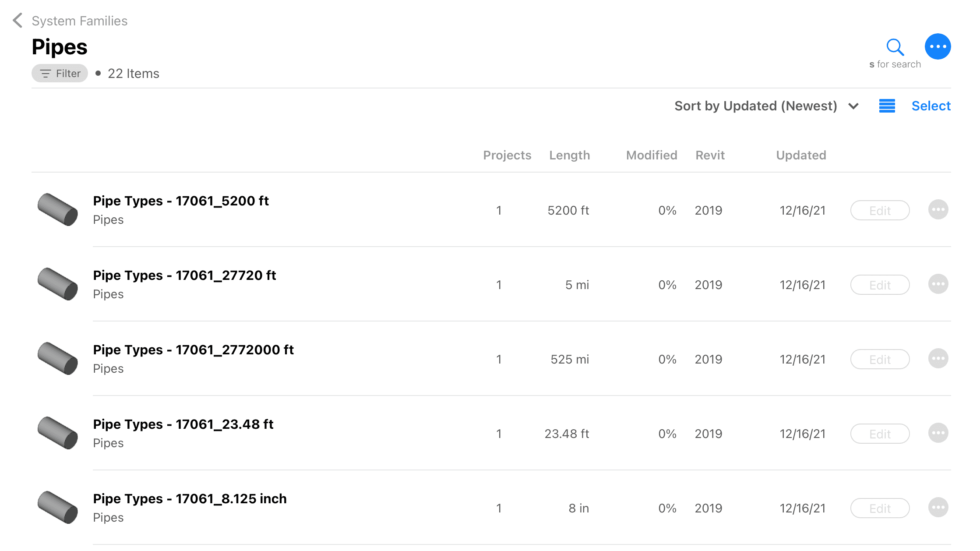Open Pipe Types - 17061_27720 ft item

(x=184, y=275)
